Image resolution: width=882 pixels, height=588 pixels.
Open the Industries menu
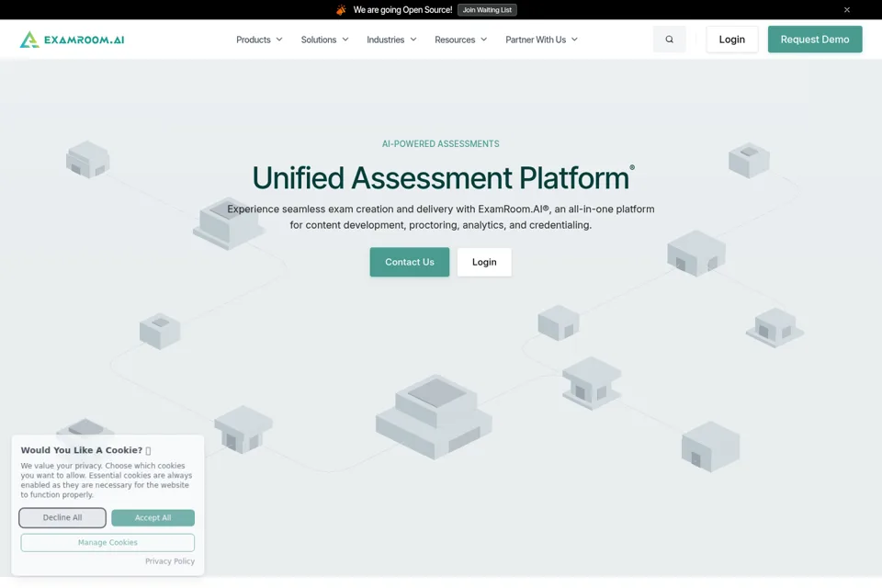pyautogui.click(x=391, y=40)
